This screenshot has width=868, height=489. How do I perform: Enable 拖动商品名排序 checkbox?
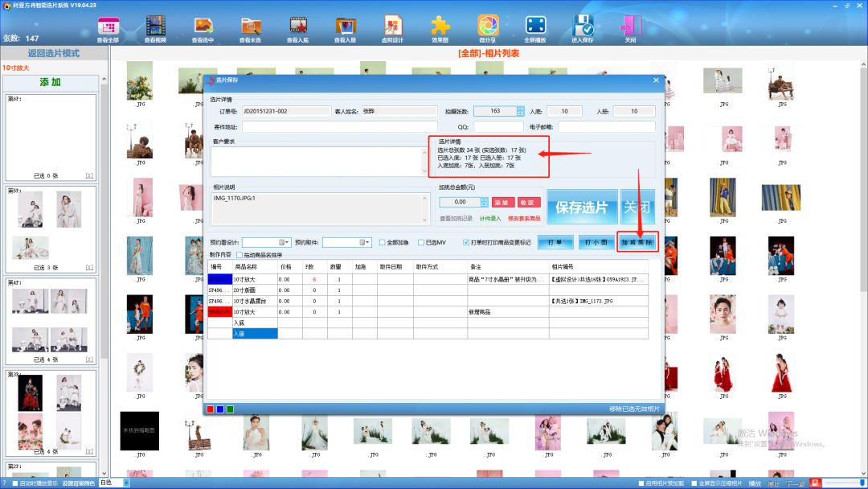click(240, 255)
